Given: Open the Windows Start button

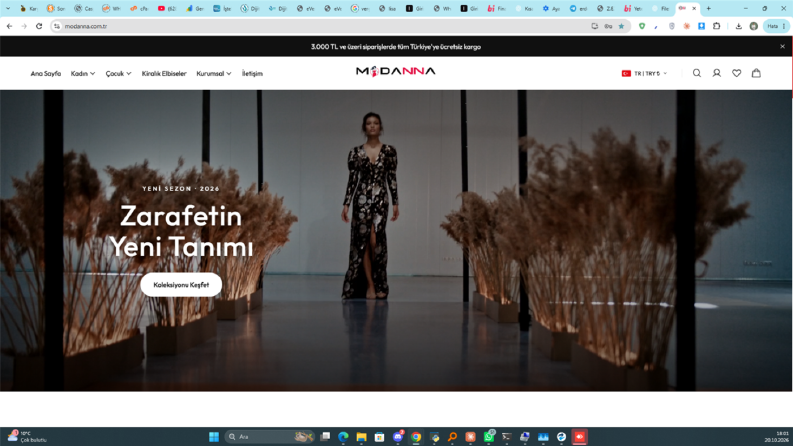Looking at the screenshot, I should (214, 437).
